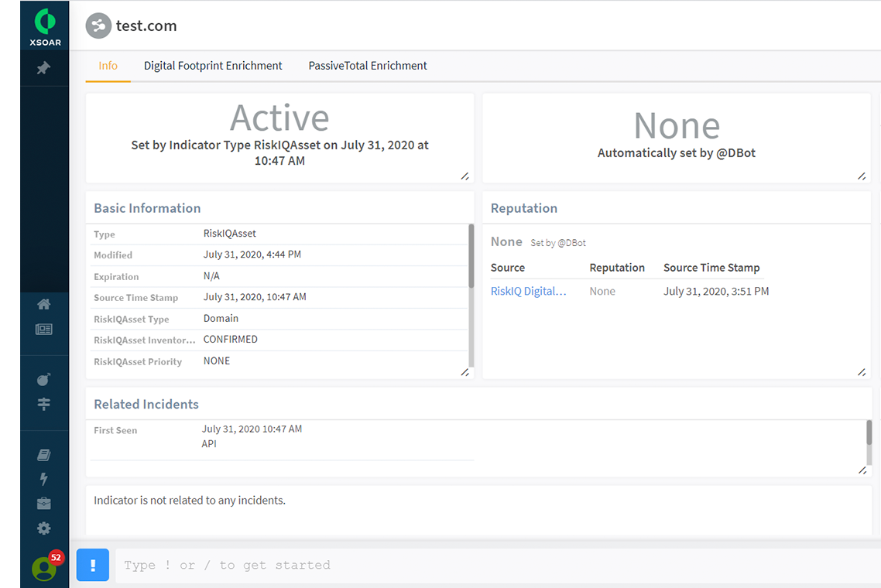Click the blue exclamation command button

[93, 565]
